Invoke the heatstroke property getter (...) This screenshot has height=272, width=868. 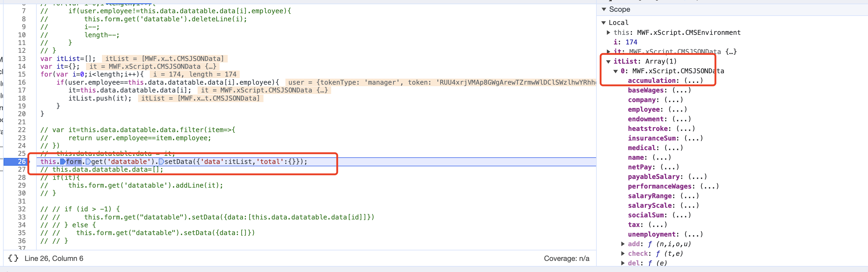click(685, 129)
